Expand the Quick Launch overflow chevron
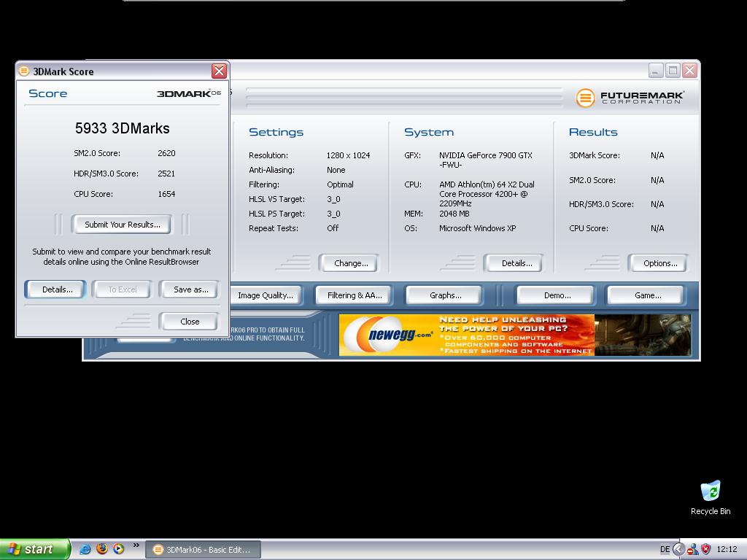 136,545
